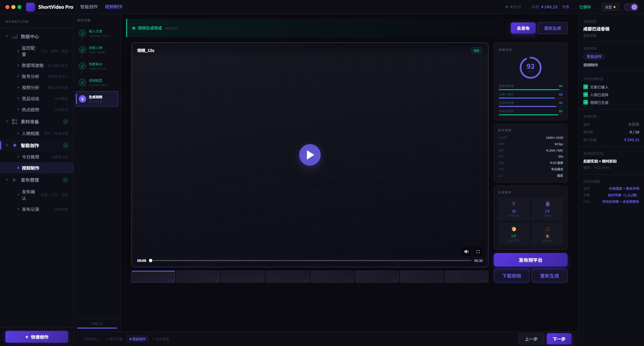Select the first timeline thumbnail below the player
Viewport: 644px width, 346px height.
[153, 276]
